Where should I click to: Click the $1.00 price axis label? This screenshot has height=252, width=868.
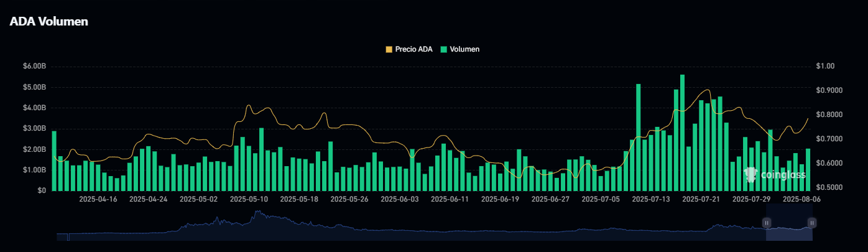tap(826, 67)
